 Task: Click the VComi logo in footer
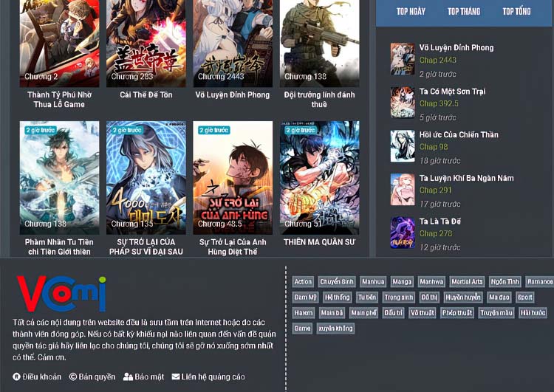(61, 294)
